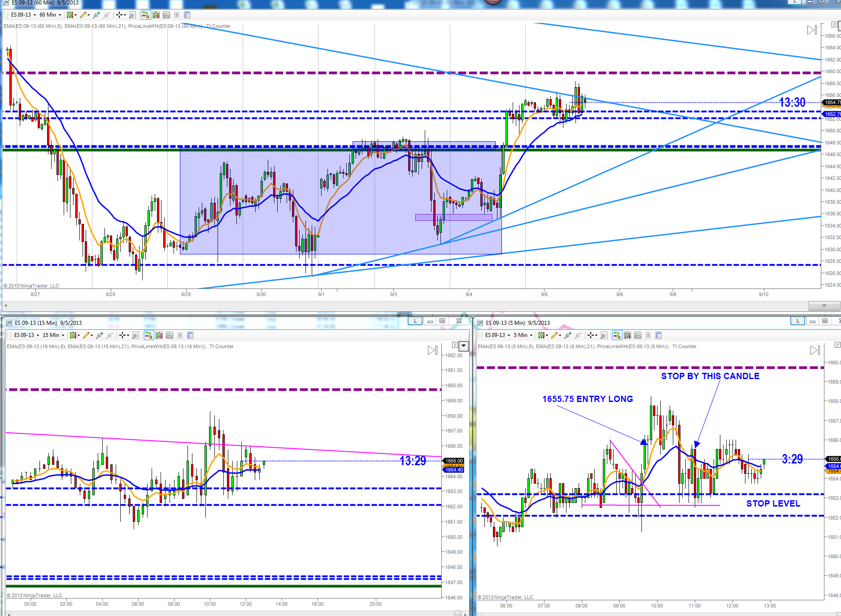Click zoom in icon in 15 Min chart
The width and height of the screenshot is (841, 616).
pyautogui.click(x=99, y=335)
